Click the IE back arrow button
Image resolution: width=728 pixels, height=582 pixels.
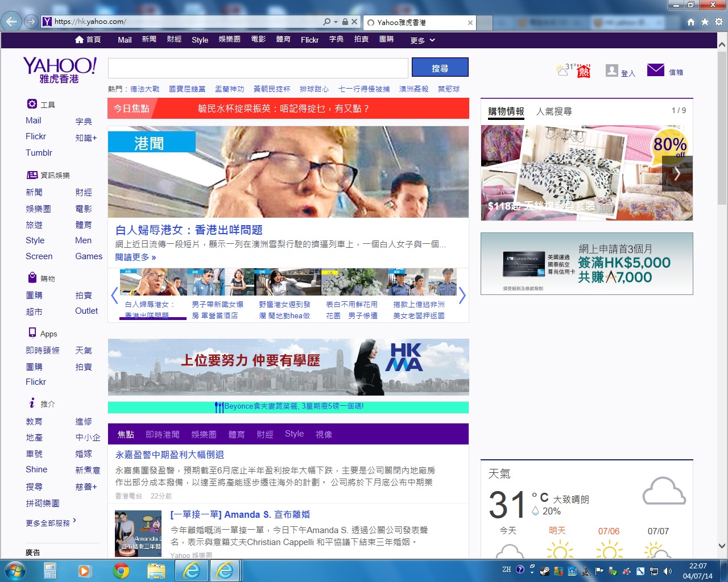point(11,22)
